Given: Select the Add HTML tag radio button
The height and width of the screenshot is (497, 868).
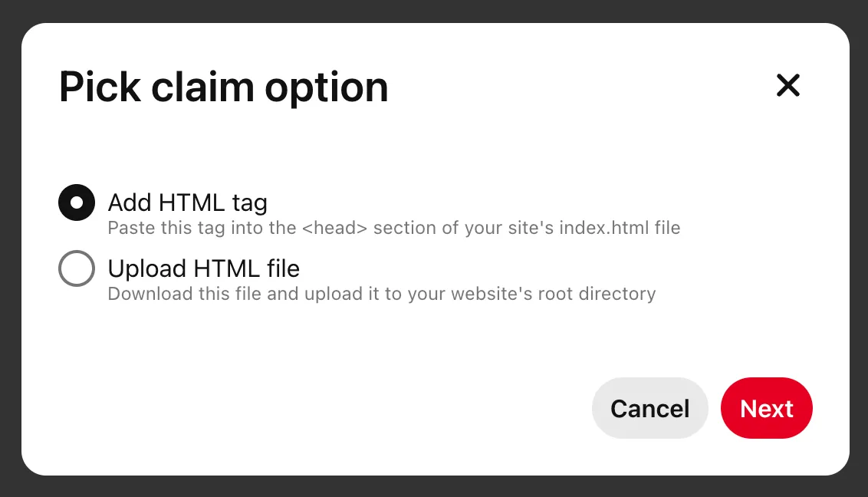Looking at the screenshot, I should 77,203.
